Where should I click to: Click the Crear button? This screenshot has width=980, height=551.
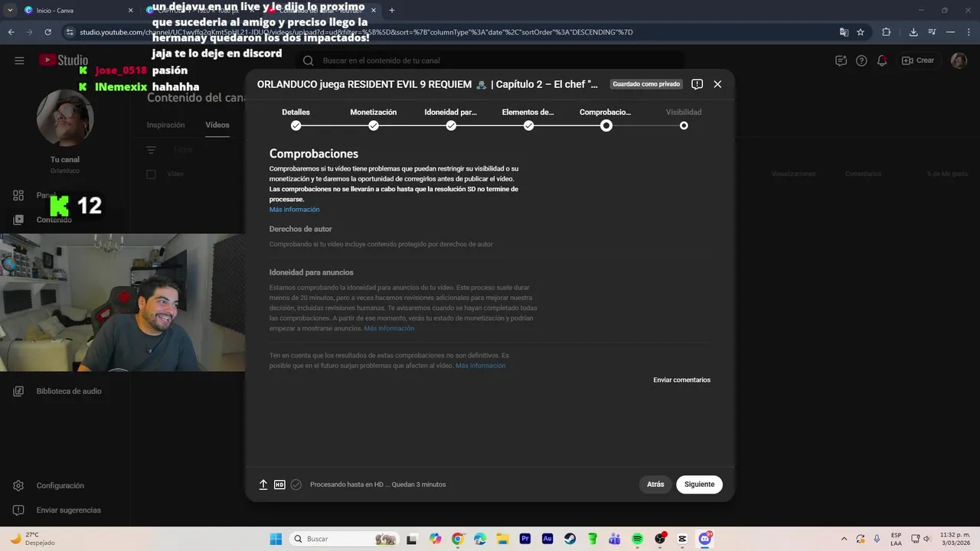(918, 60)
